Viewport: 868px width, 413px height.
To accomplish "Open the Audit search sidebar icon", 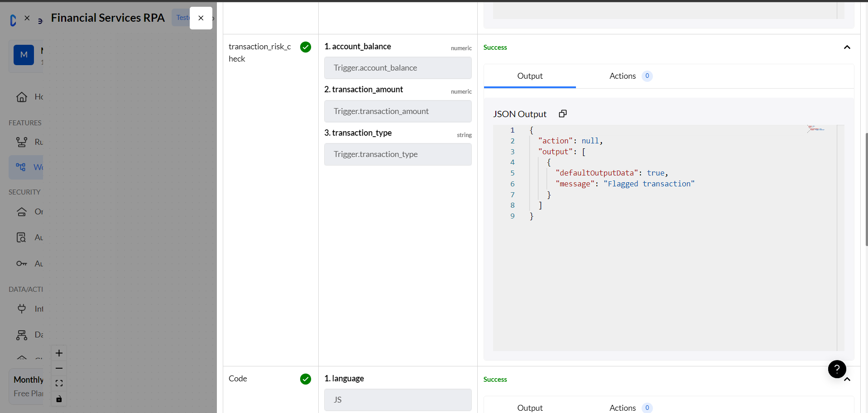I will click(22, 237).
